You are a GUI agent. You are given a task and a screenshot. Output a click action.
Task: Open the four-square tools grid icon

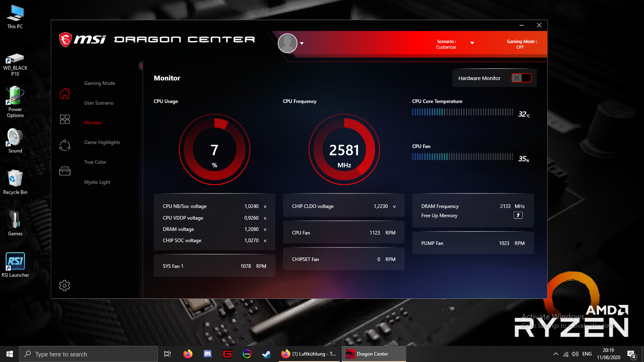pos(65,119)
